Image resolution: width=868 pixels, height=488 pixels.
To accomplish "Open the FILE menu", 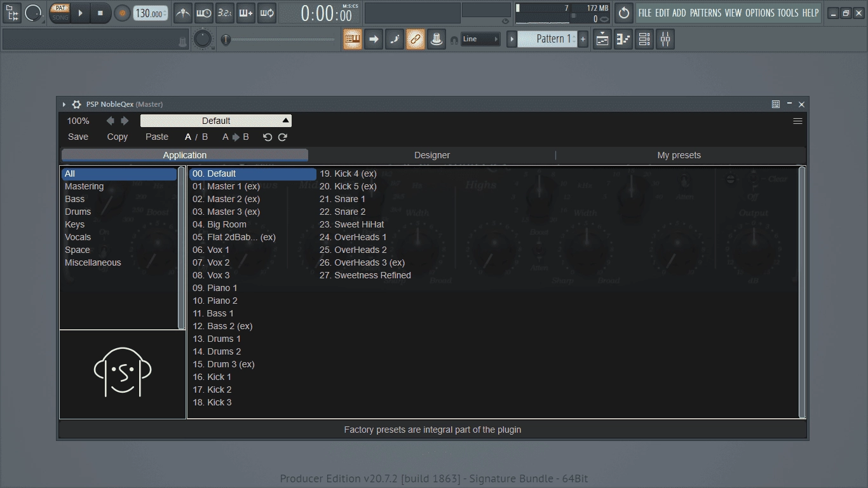I will [645, 13].
